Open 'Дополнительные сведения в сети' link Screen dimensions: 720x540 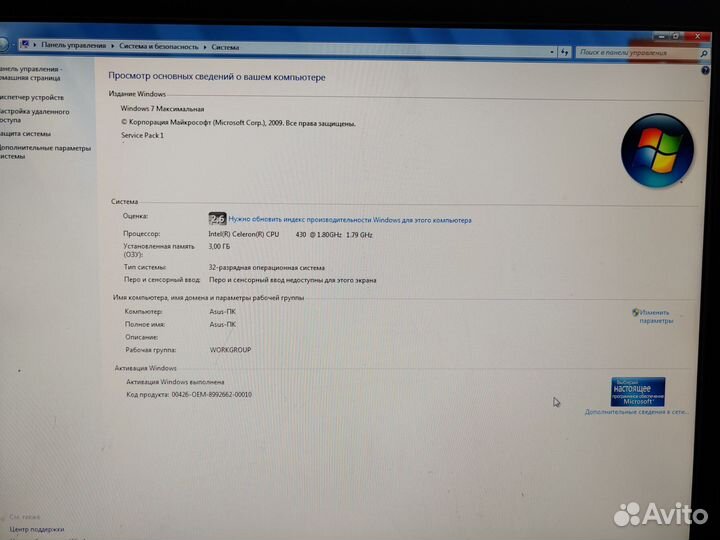point(636,412)
